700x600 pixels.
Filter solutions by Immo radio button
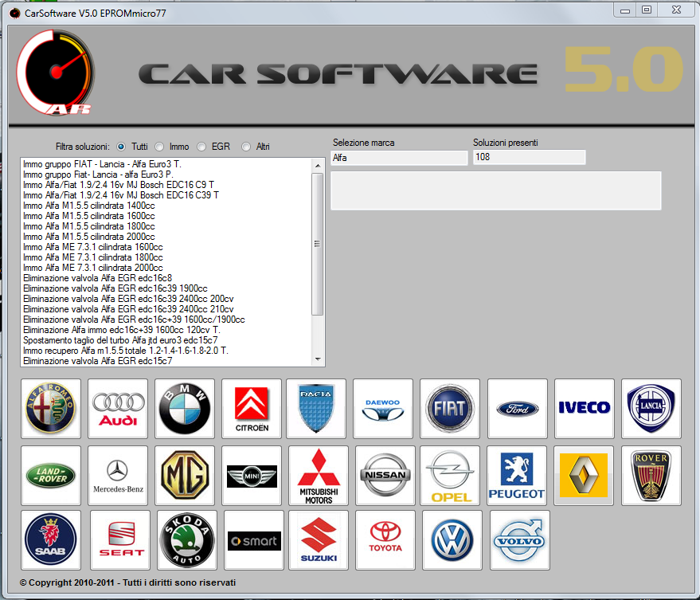tap(159, 147)
